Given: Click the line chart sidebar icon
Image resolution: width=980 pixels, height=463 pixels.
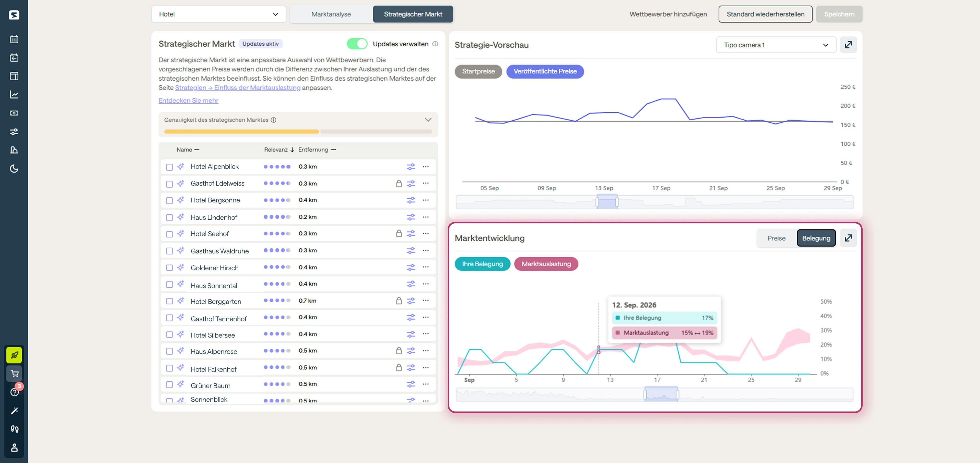Looking at the screenshot, I should (x=14, y=95).
